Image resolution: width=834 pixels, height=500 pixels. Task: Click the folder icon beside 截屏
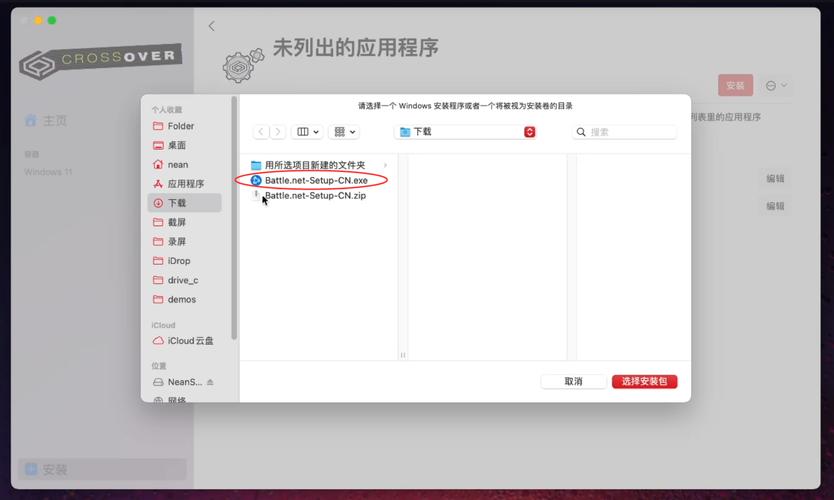coord(158,222)
